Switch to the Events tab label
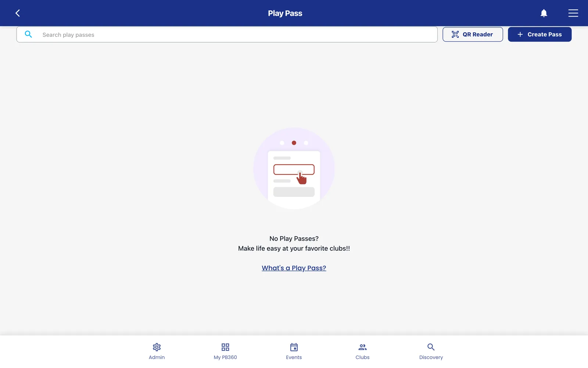This screenshot has height=368, width=588. point(294,357)
